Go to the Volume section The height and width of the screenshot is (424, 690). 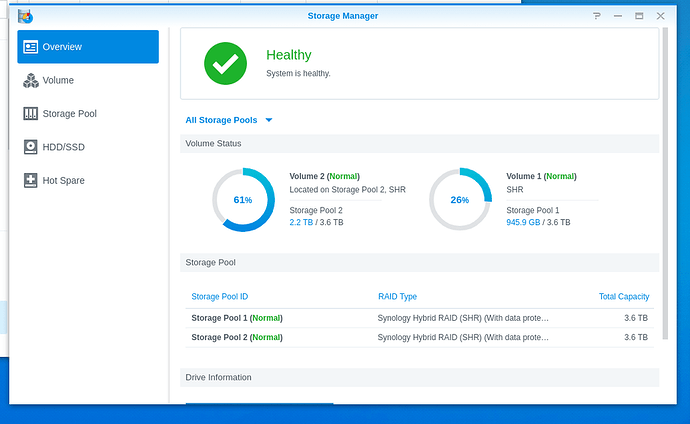(88, 80)
